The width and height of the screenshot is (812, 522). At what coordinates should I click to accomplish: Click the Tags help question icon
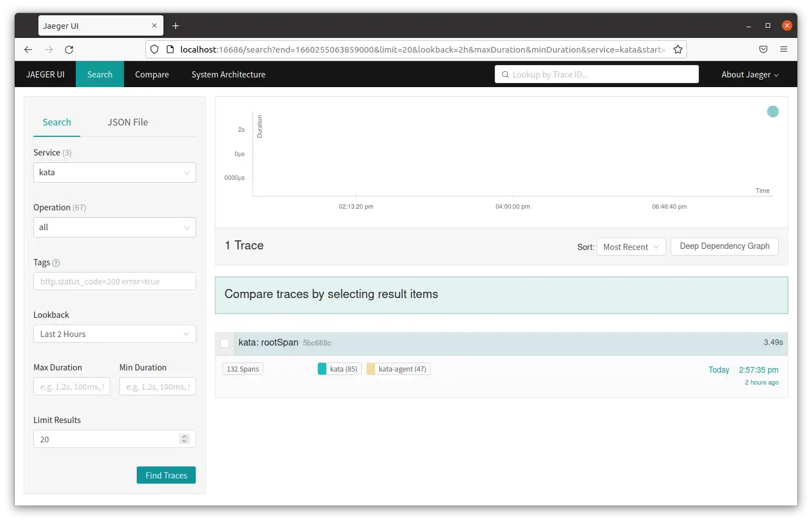pos(56,263)
